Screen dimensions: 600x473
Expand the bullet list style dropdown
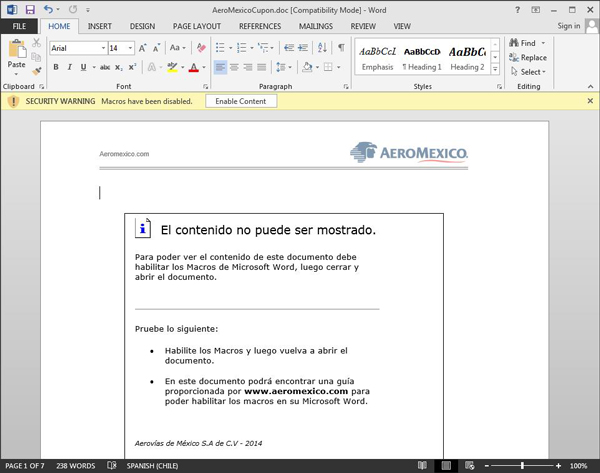[x=230, y=48]
